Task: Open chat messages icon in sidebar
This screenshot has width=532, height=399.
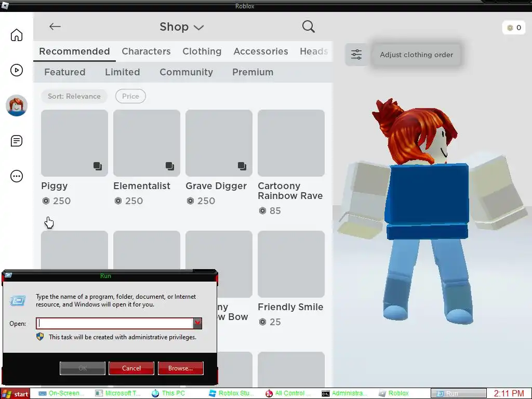Action: pyautogui.click(x=16, y=141)
